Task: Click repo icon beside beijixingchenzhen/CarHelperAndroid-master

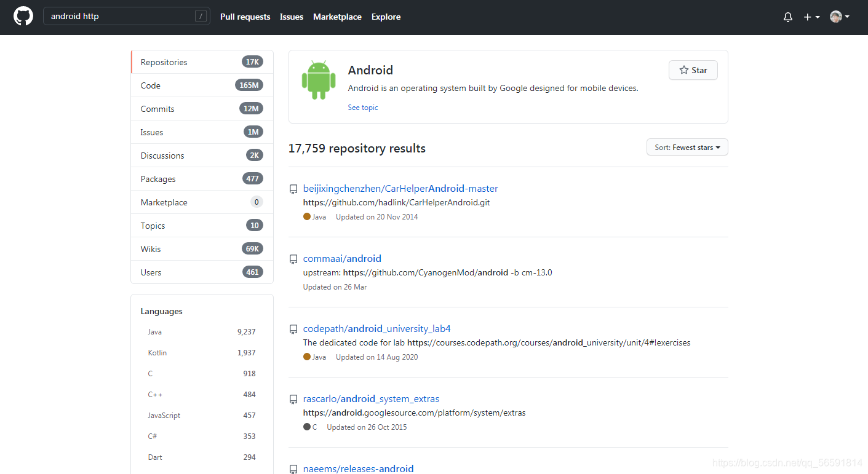Action: 293,189
